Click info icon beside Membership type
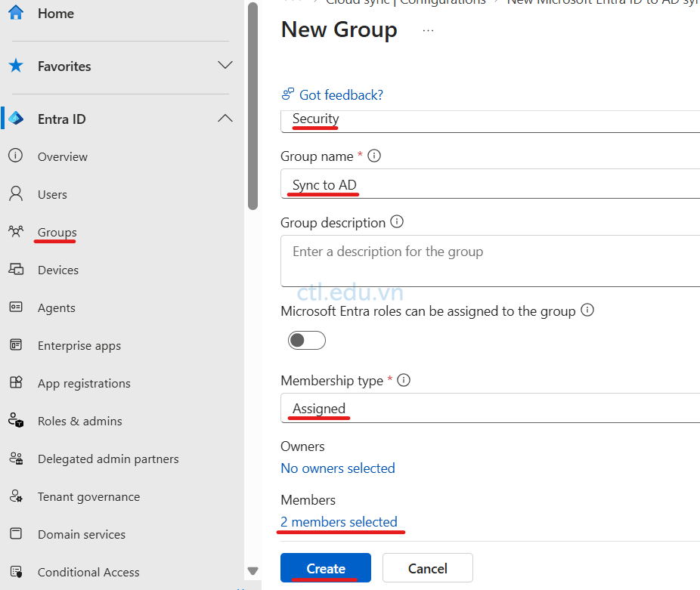This screenshot has width=700, height=590. [x=404, y=380]
